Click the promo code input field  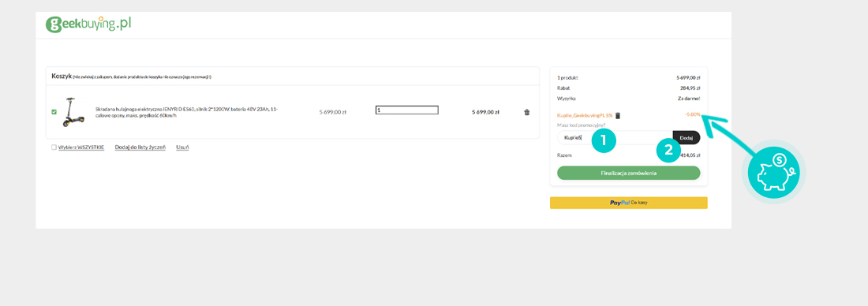[615, 138]
